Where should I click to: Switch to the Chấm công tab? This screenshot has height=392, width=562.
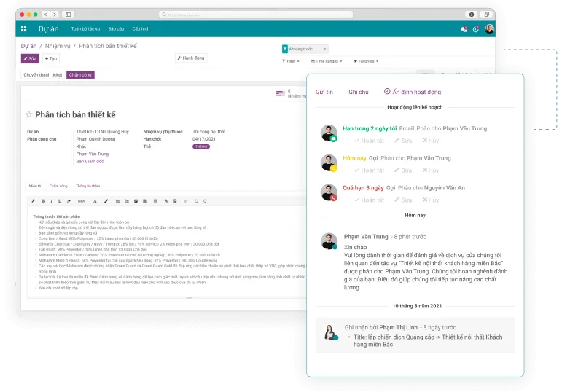click(58, 186)
